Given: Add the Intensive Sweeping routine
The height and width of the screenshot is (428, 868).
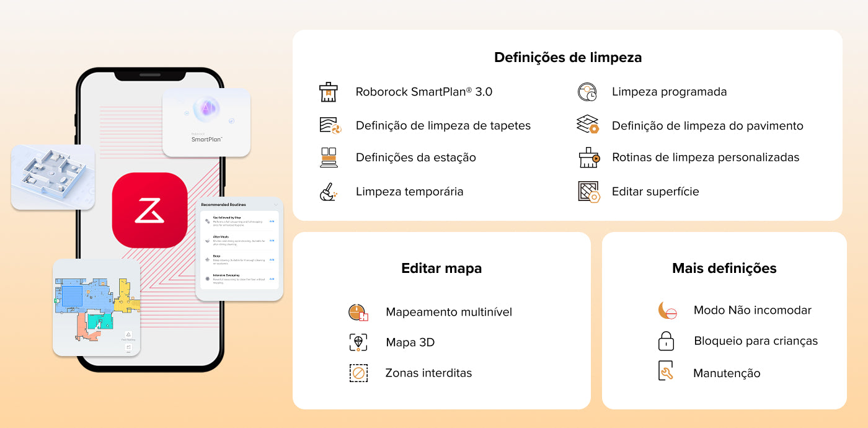Looking at the screenshot, I should pyautogui.click(x=272, y=279).
